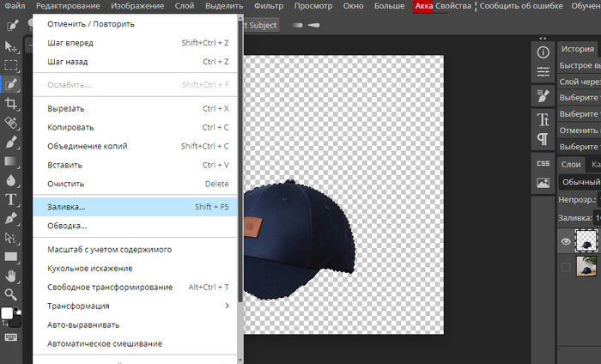
Task: Select the Hand tool
Action: [11, 276]
